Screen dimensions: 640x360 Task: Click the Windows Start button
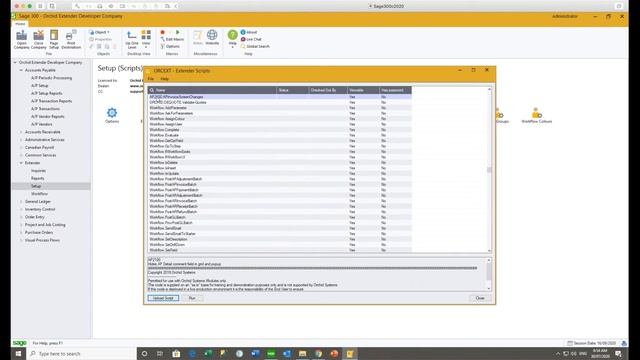18,353
